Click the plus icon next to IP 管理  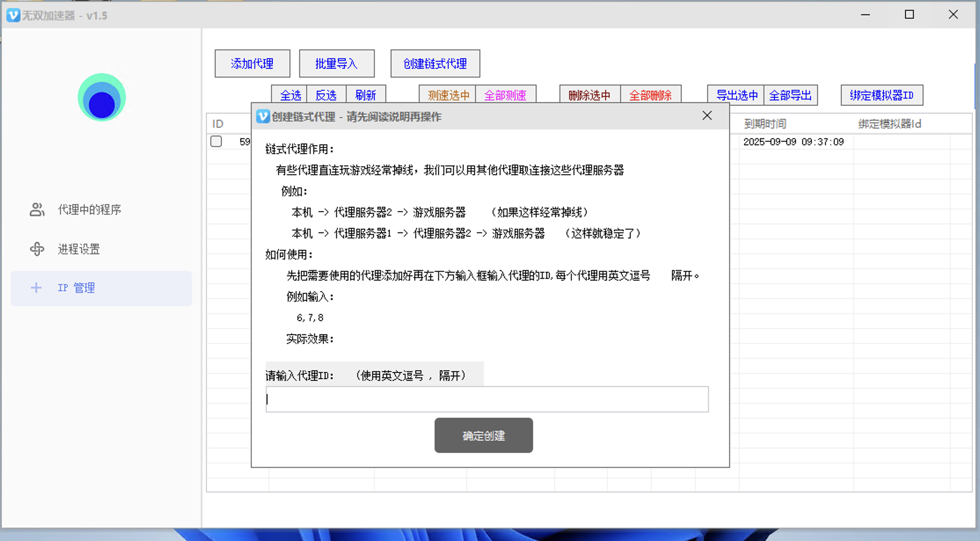pos(36,288)
